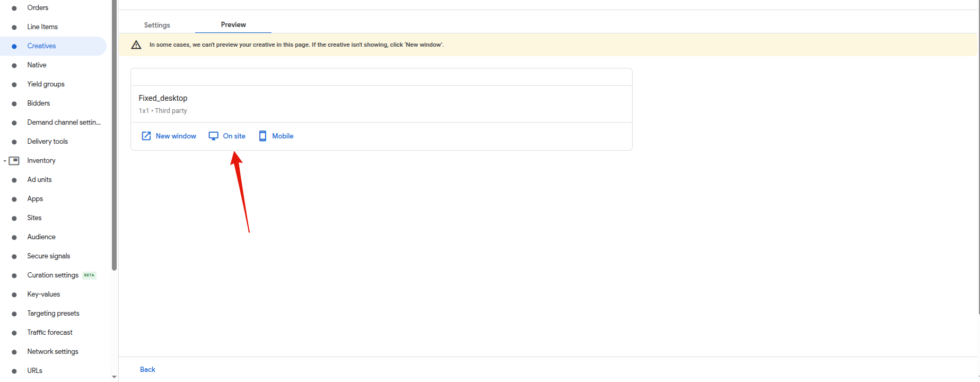Collapse the Inventory section arrow
Image resolution: width=980 pixels, height=382 pixels.
pos(5,161)
